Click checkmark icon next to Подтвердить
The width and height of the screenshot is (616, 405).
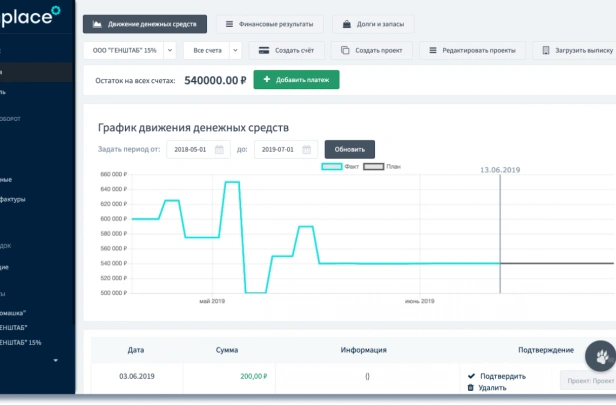click(471, 376)
